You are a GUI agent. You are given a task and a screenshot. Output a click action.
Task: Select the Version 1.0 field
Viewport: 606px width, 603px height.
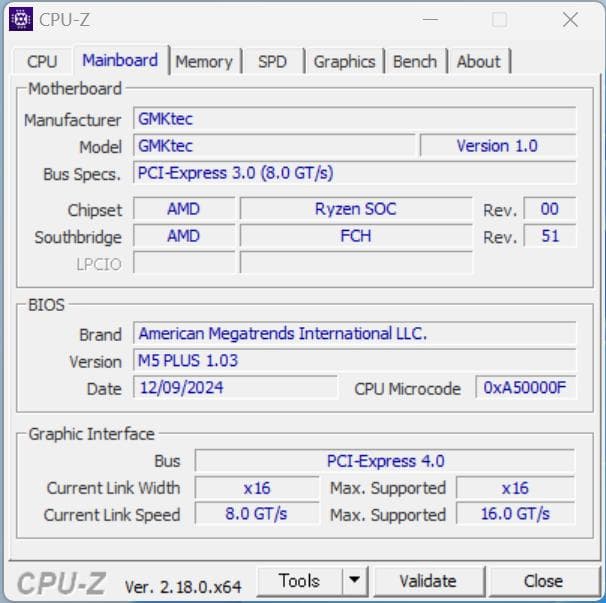498,146
